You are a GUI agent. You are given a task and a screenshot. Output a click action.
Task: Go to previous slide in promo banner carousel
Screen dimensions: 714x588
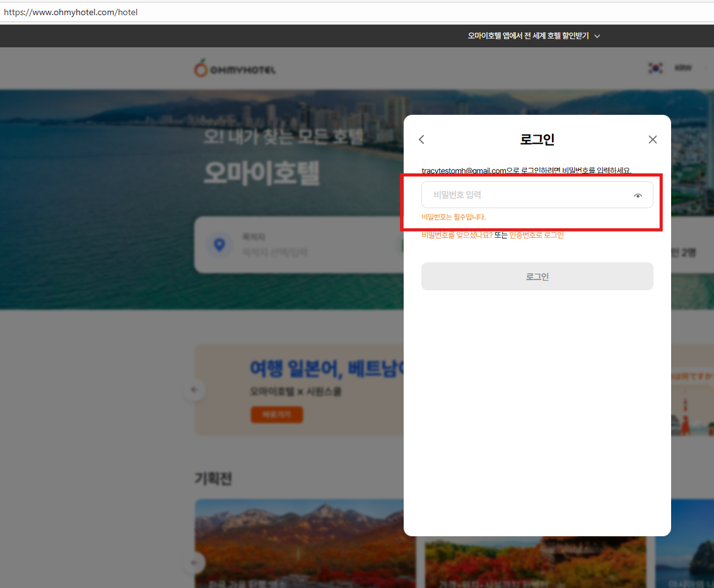(x=194, y=390)
